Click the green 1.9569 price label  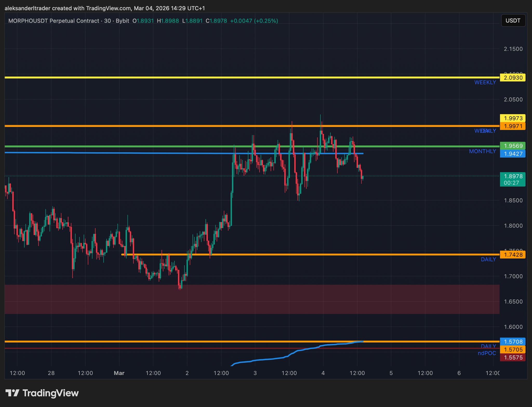tap(513, 146)
